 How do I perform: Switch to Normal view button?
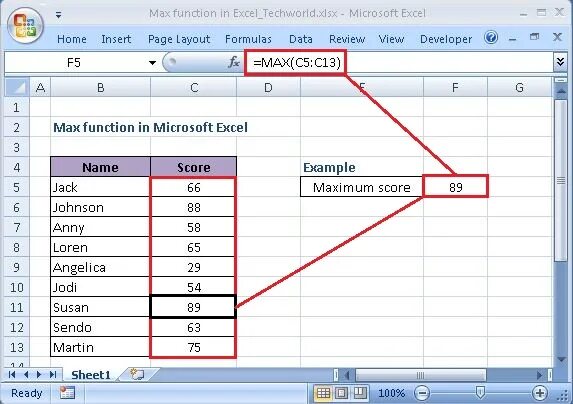point(323,393)
